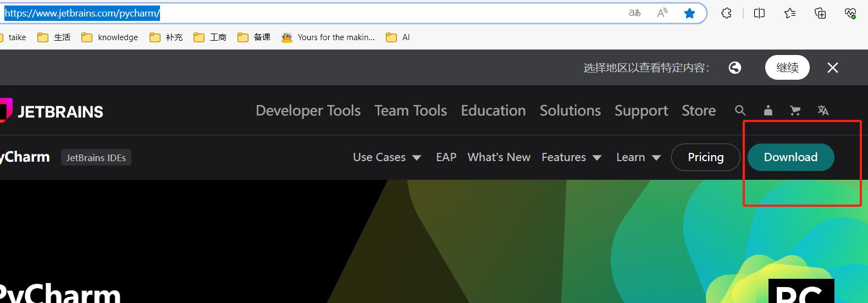Open the shopping cart icon
Image resolution: width=868 pixels, height=303 pixels.
[795, 111]
